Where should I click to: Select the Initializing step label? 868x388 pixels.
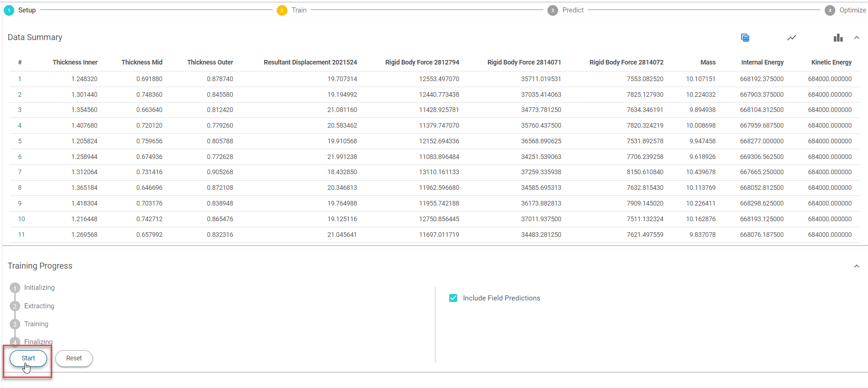point(39,288)
